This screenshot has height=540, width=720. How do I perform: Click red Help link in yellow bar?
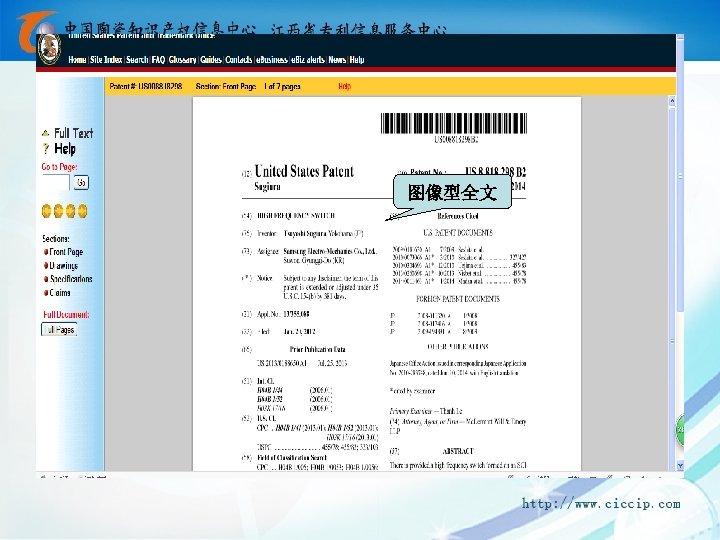[x=344, y=86]
